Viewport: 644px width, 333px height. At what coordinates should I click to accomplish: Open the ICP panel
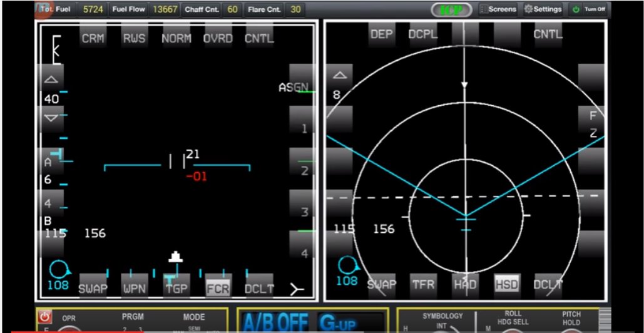[x=451, y=9]
